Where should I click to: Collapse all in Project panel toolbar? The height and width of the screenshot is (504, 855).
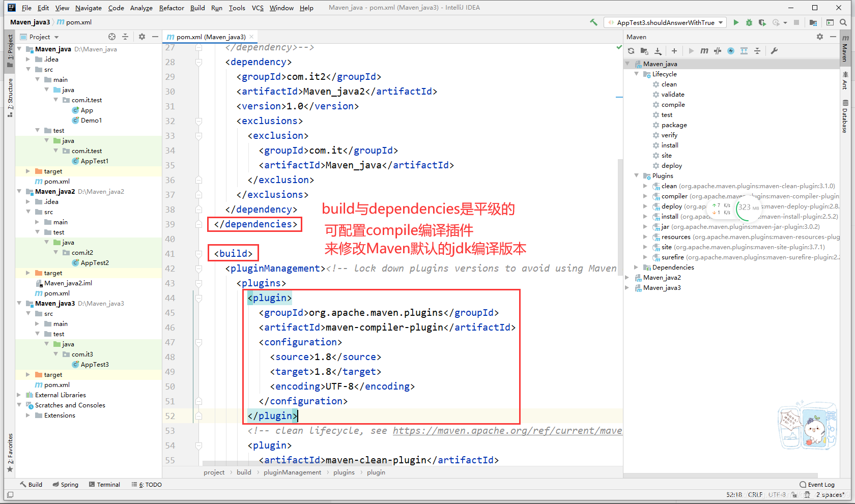click(125, 37)
